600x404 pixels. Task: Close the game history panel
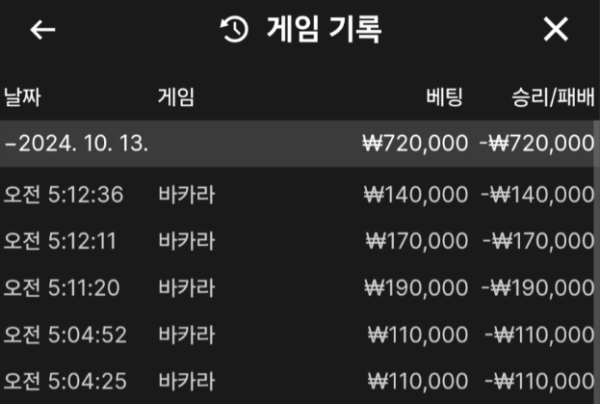point(556,29)
